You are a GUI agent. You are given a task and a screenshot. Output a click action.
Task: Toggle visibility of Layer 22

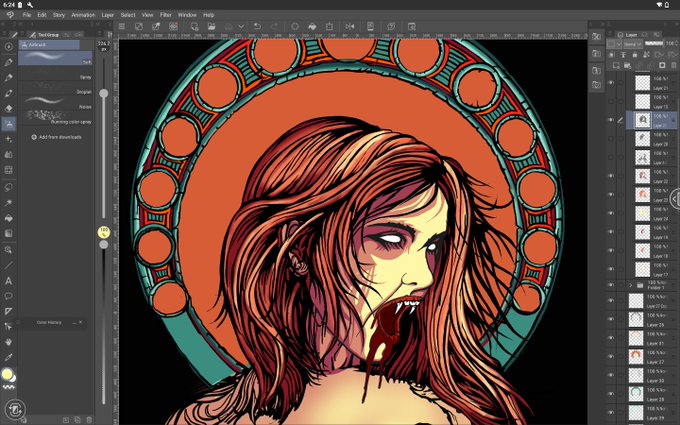click(x=611, y=176)
